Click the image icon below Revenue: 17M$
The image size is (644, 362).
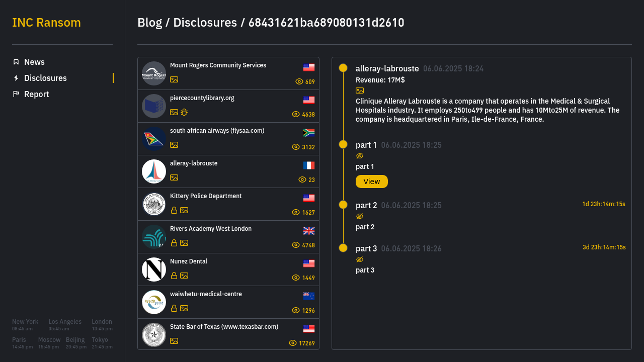(360, 90)
